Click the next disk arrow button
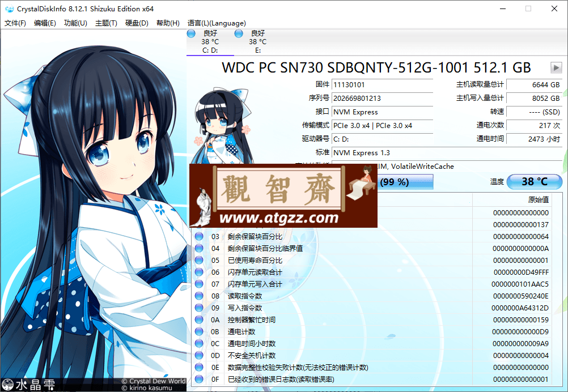 556,67
